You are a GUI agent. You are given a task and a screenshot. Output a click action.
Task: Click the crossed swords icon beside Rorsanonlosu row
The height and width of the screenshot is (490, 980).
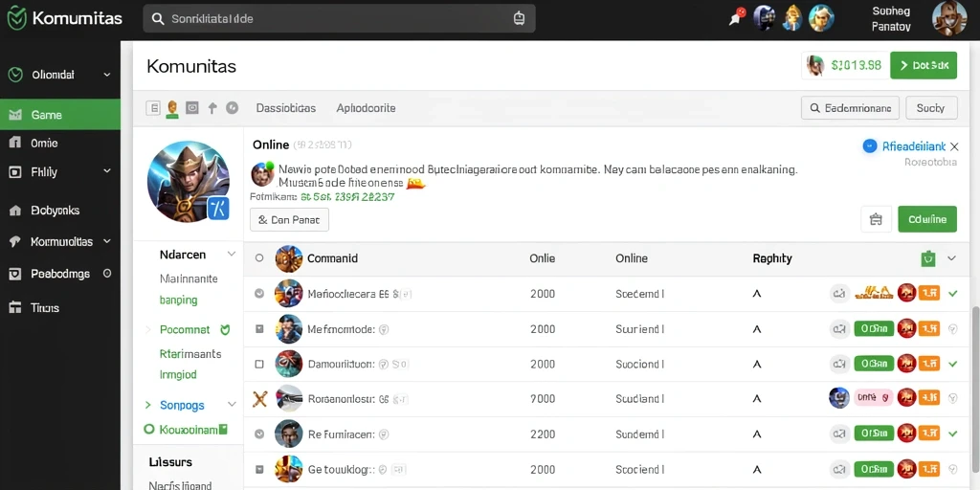point(259,398)
